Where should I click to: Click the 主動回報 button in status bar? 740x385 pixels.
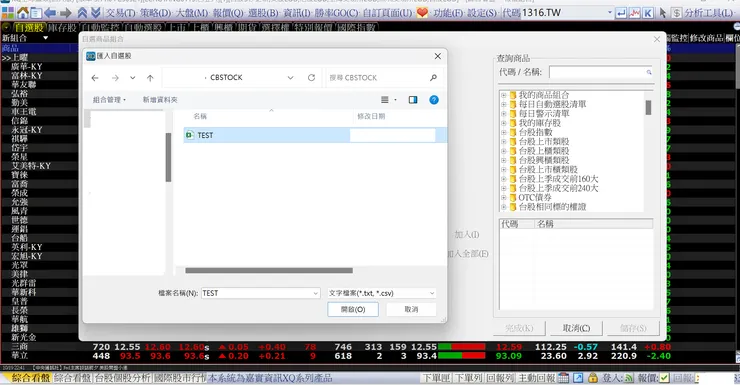pos(537,378)
